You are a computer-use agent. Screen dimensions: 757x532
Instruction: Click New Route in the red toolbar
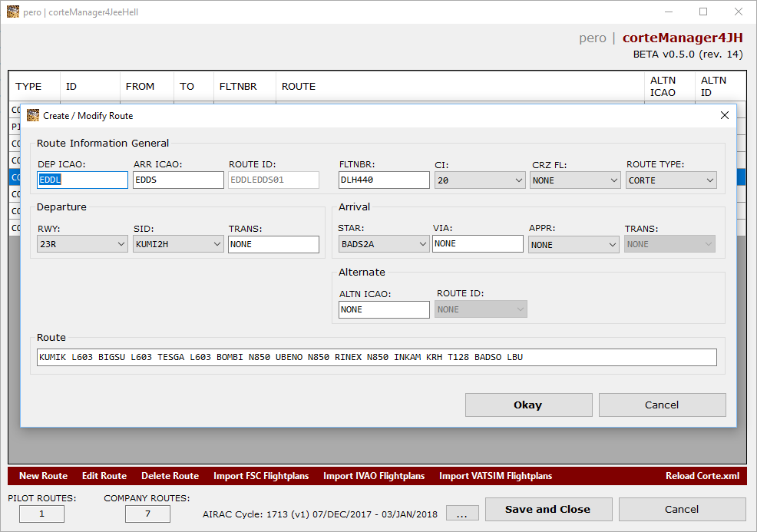pos(44,476)
